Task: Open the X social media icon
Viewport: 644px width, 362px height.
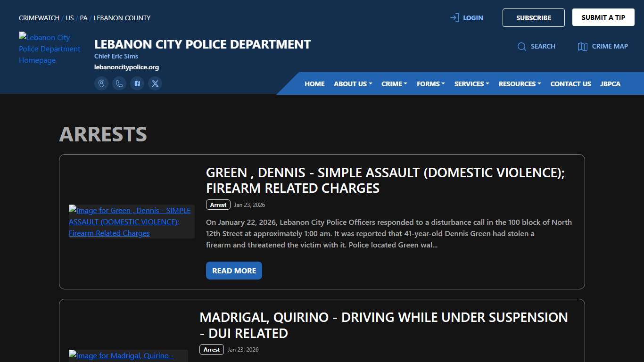Action: 155,83
